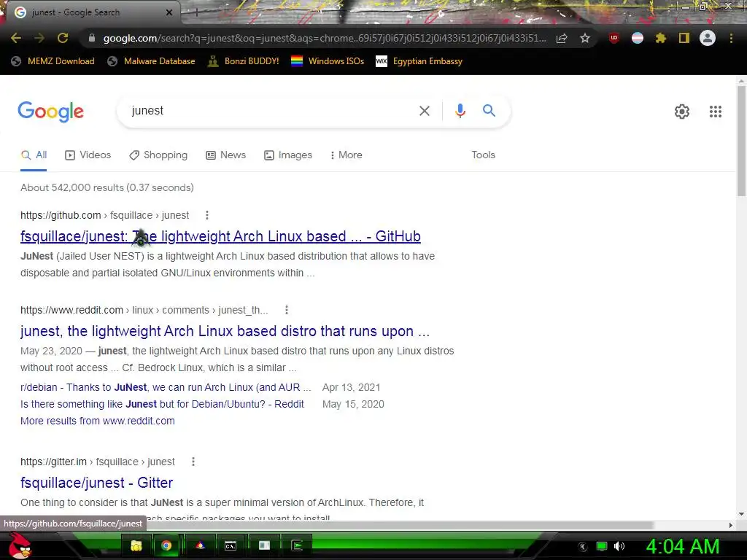The image size is (747, 560).
Task: Switch to the Videos tab
Action: (x=88, y=155)
